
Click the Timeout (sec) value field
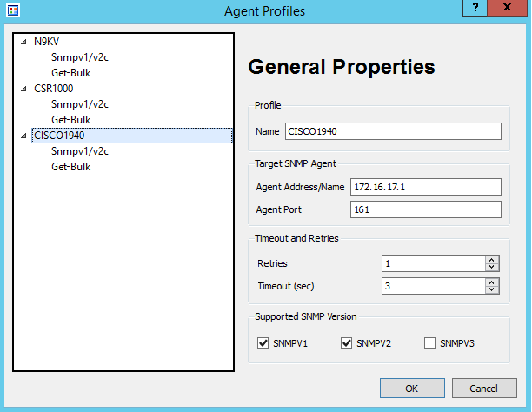434,286
